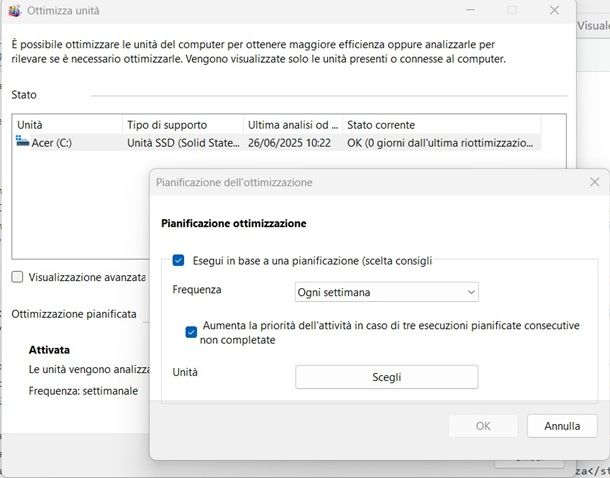Sort by the Unità column header
Viewport: 610px width, 478px height.
point(67,125)
